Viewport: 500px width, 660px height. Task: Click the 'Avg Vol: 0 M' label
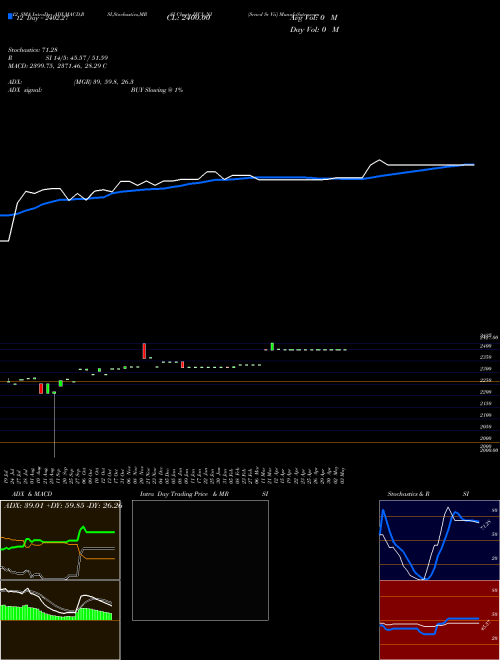pos(314,18)
